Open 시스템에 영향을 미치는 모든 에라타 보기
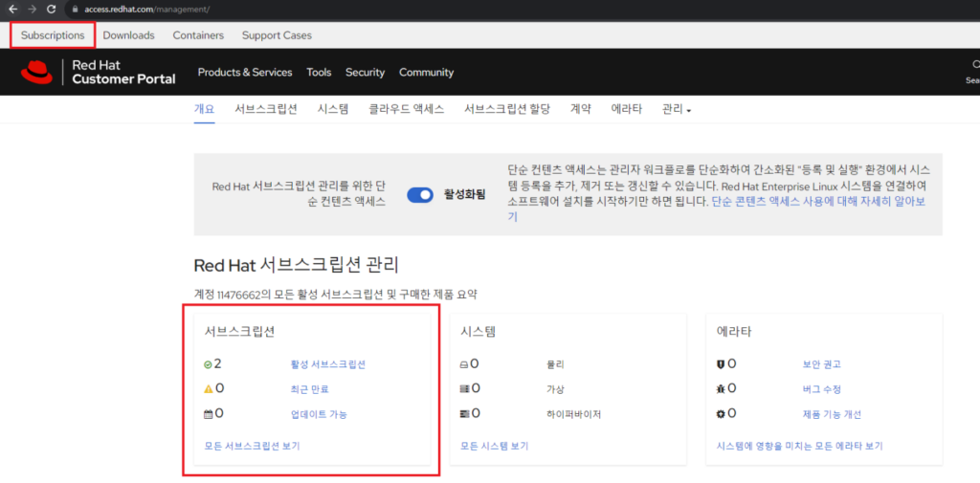980x483 pixels. coord(799,446)
